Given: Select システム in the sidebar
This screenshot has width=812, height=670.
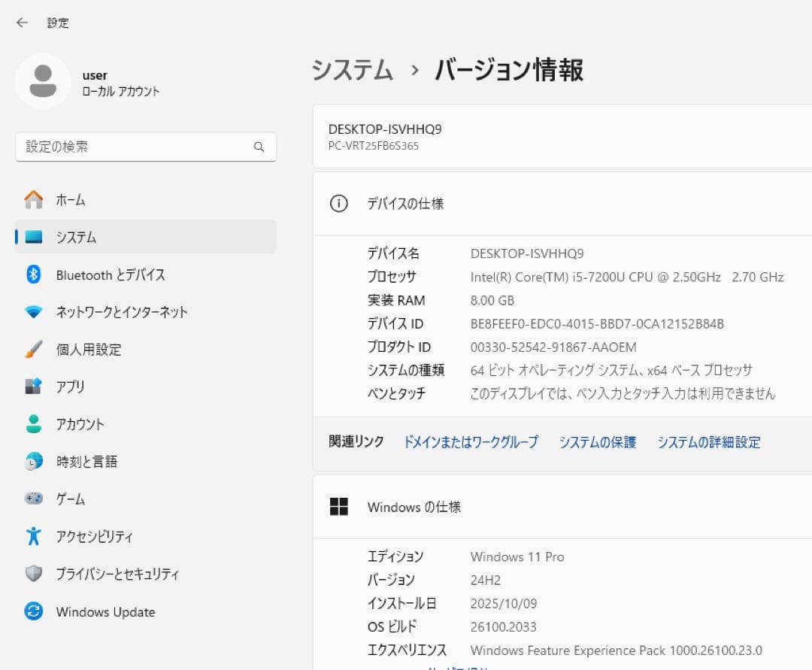Looking at the screenshot, I should 146,237.
